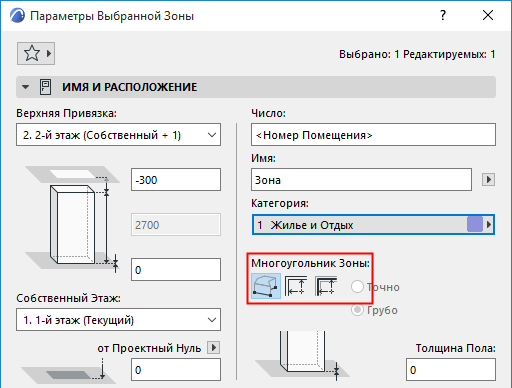
Task: Click the purple category color swatch
Action: coord(475,224)
